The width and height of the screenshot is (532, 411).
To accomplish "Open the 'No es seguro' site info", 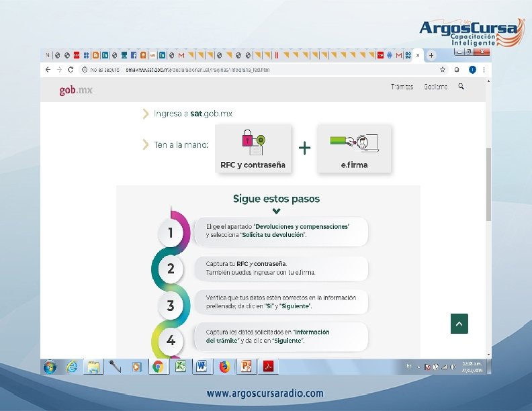I will (101, 70).
